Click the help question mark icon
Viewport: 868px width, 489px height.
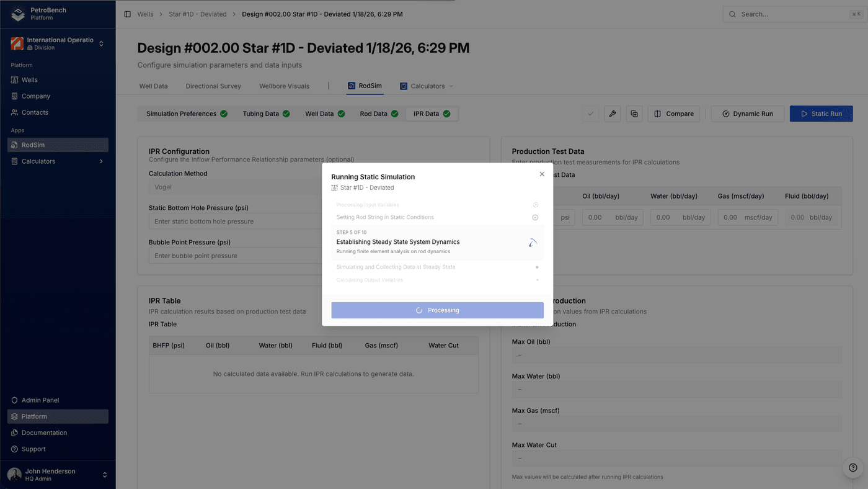(x=852, y=468)
